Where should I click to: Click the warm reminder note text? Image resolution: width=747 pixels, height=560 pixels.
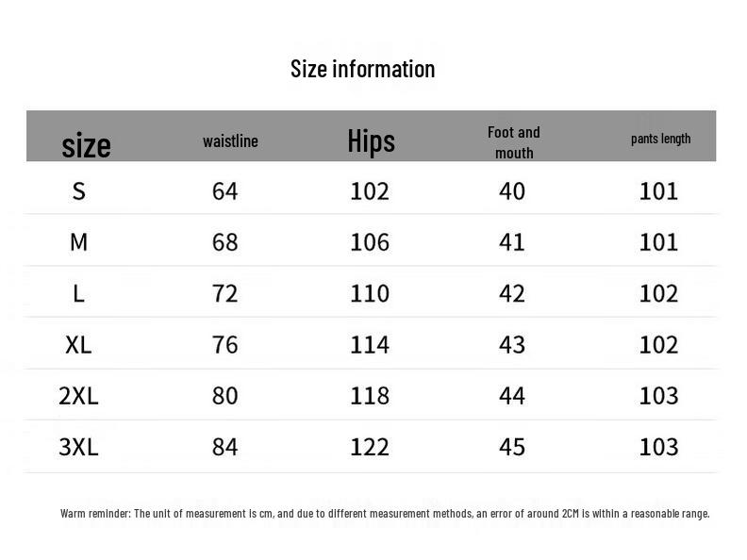pos(385,514)
